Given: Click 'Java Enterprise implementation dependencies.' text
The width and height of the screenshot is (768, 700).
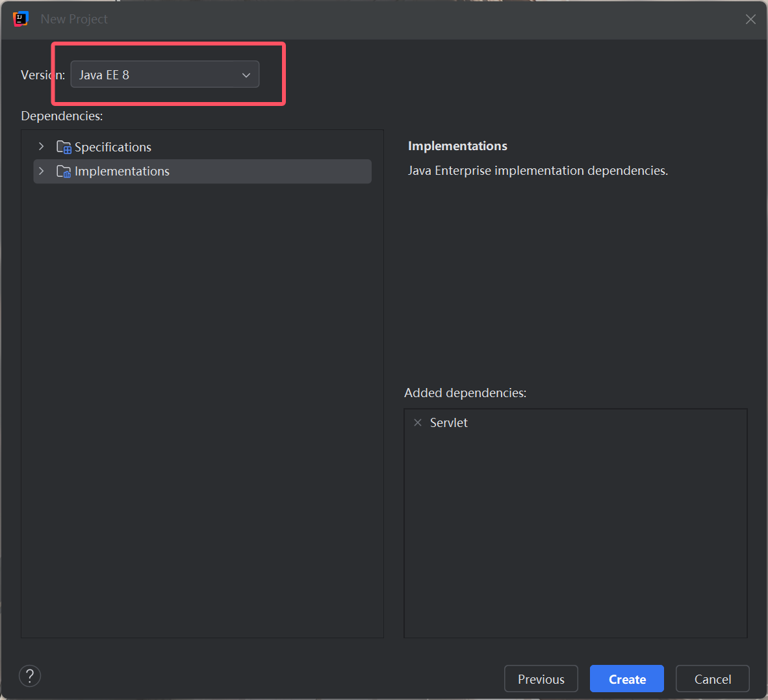Looking at the screenshot, I should coord(538,170).
